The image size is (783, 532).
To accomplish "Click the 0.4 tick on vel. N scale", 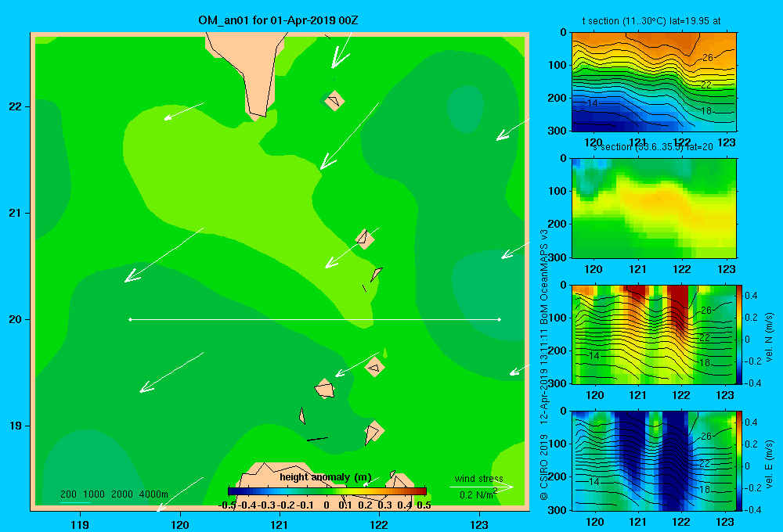I will click(x=751, y=296).
